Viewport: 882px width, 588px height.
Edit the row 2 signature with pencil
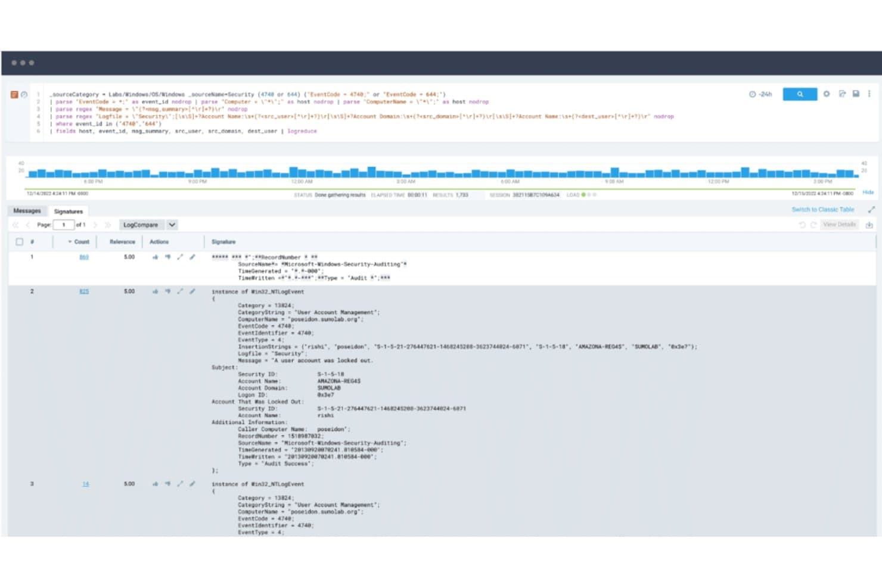click(192, 292)
